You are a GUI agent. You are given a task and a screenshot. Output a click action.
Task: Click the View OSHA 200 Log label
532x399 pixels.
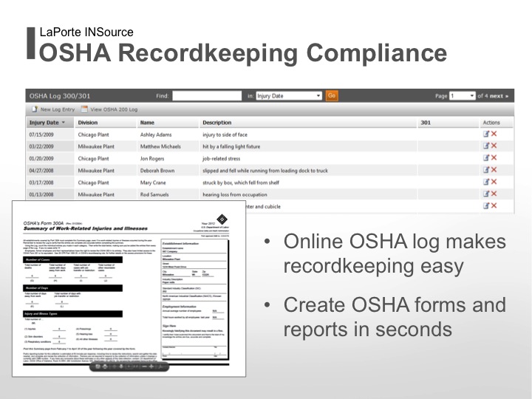[114, 109]
